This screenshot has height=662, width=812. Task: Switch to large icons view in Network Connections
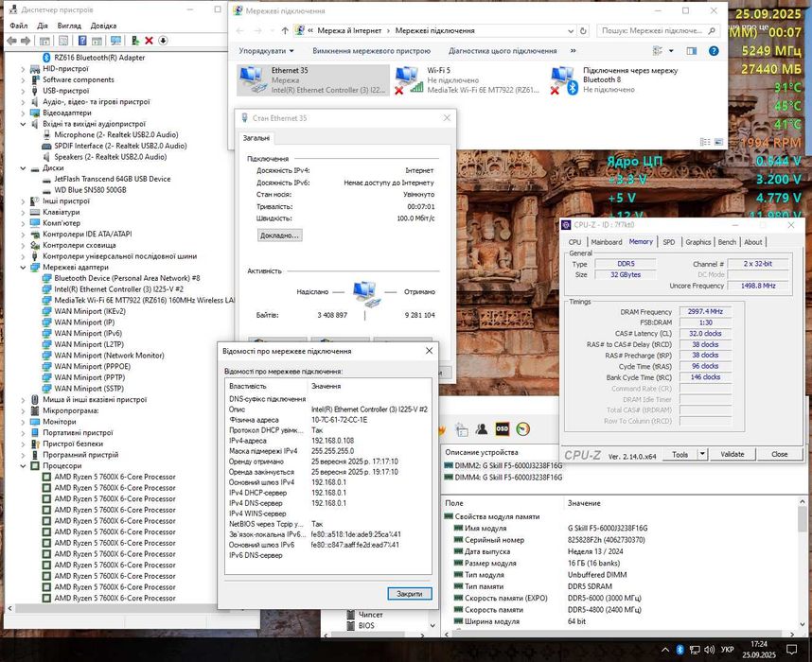(x=719, y=141)
